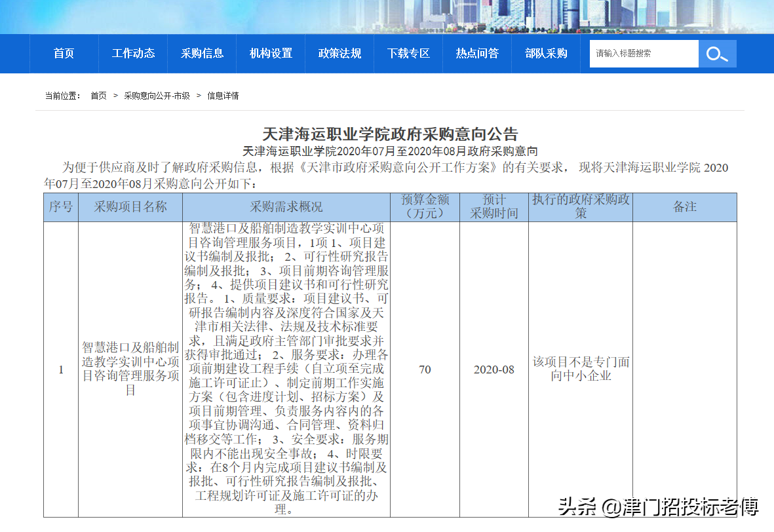The height and width of the screenshot is (532, 774).
Task: Open the 工作动态 menu item
Action: point(133,54)
